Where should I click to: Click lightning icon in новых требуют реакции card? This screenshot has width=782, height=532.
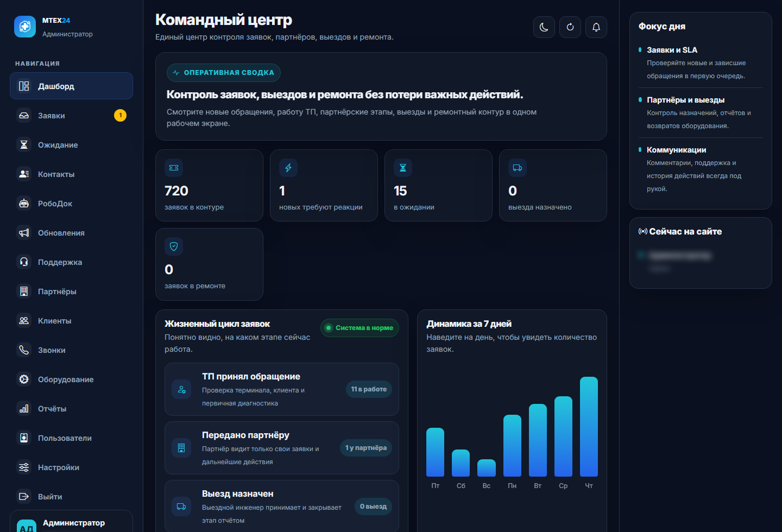click(x=288, y=168)
